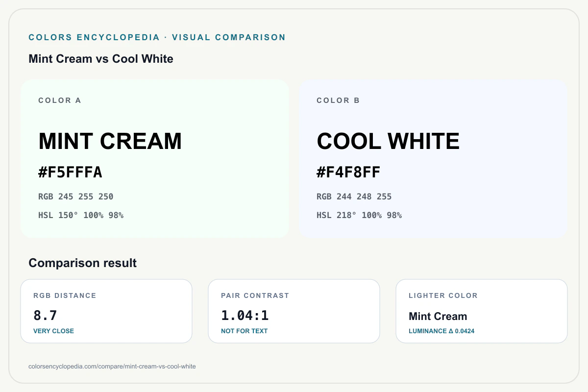Click the Mint Cream color swatch card
Screen dimensions: 588x392
coord(154,159)
